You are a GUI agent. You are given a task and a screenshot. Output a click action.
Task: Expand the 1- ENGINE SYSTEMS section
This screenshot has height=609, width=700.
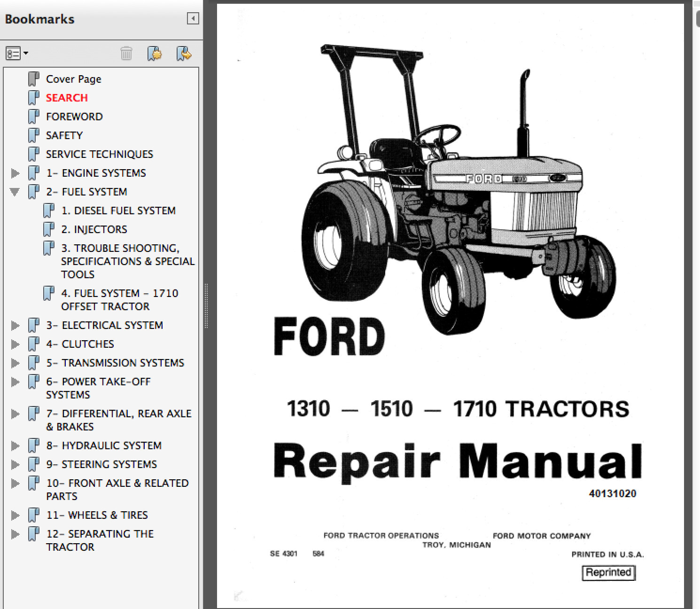coord(15,173)
